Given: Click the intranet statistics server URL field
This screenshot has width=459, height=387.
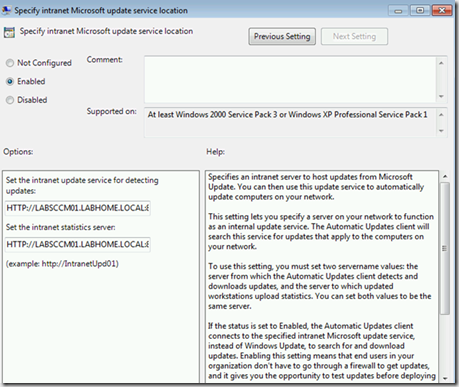Looking at the screenshot, I should pos(78,244).
